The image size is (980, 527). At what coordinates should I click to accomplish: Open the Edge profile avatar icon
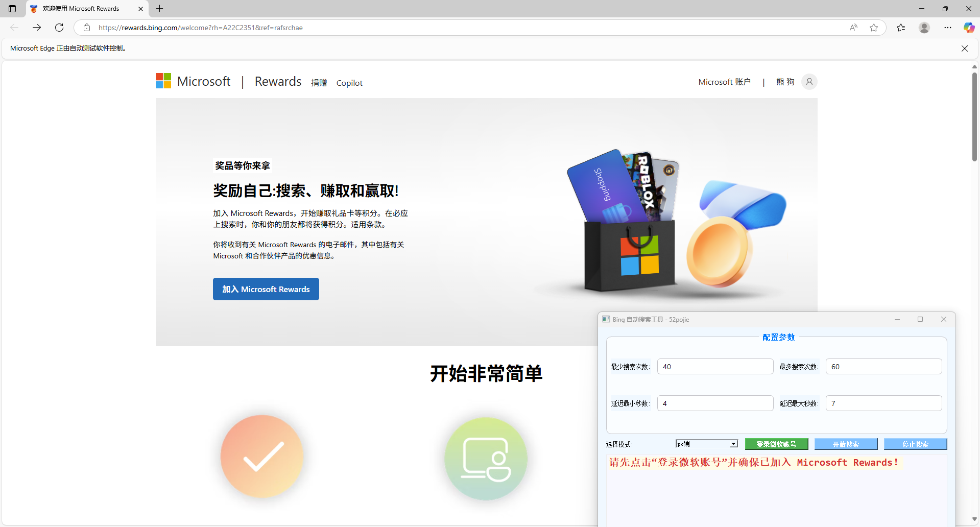coord(924,28)
